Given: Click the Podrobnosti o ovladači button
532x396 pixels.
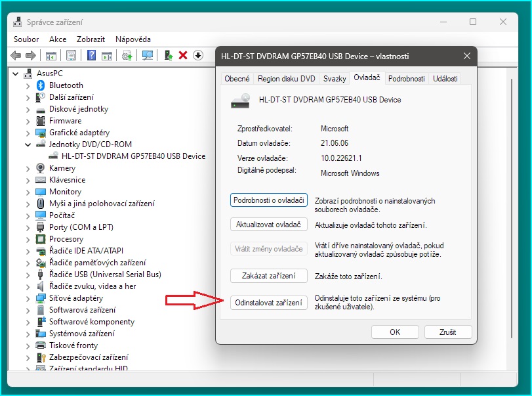Looking at the screenshot, I should [x=269, y=200].
